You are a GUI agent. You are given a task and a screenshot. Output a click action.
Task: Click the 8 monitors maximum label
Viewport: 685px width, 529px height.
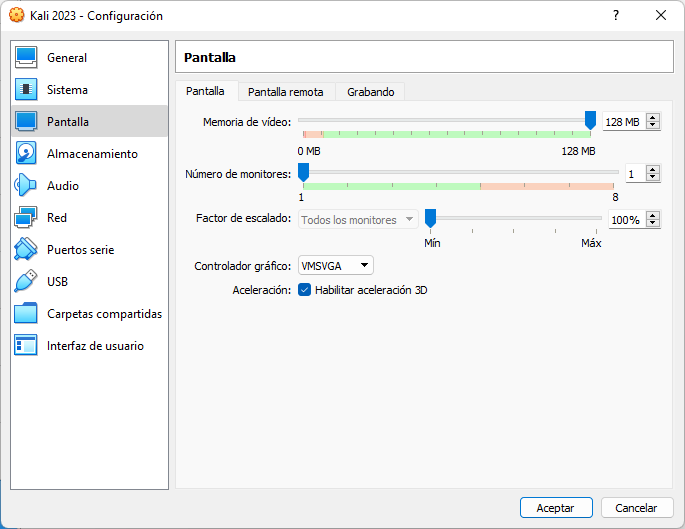(x=615, y=197)
